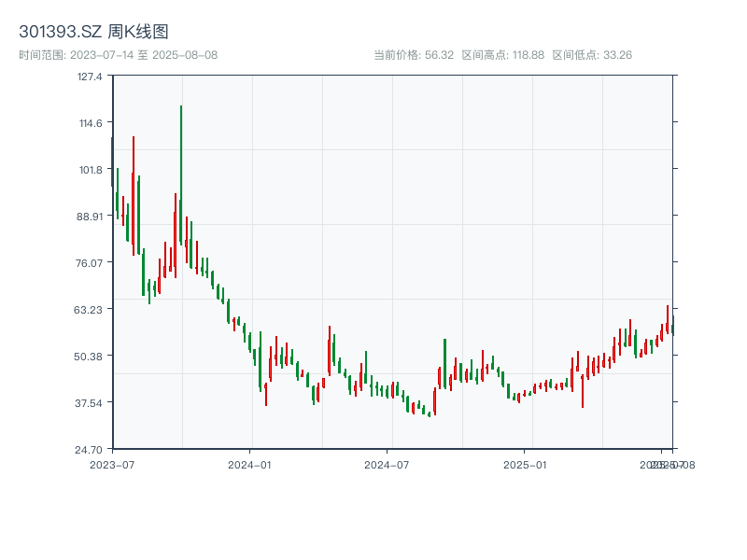Click the 24.70 price label
747x560 pixels.
click(88, 449)
